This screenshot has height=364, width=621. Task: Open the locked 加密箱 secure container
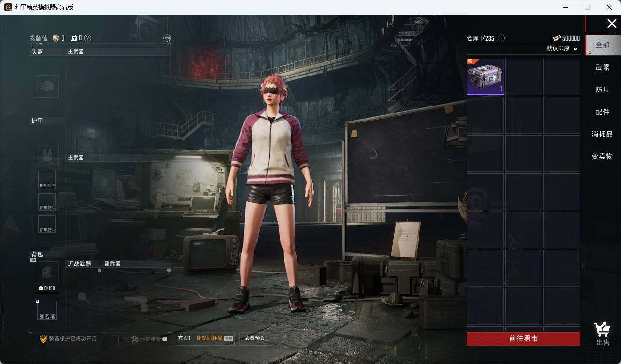click(x=47, y=310)
